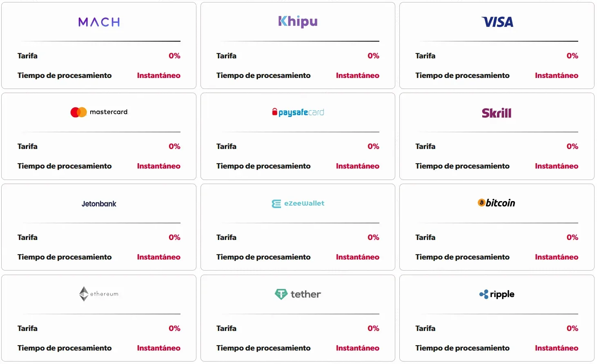Click 'Instantáneo' in the tether card
The image size is (597, 364).
357,348
